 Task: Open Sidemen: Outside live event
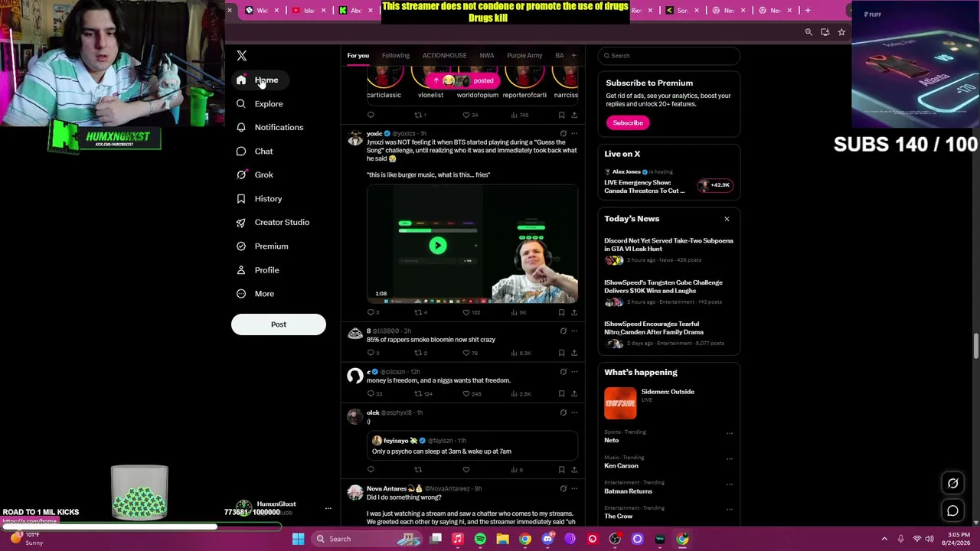[668, 404]
